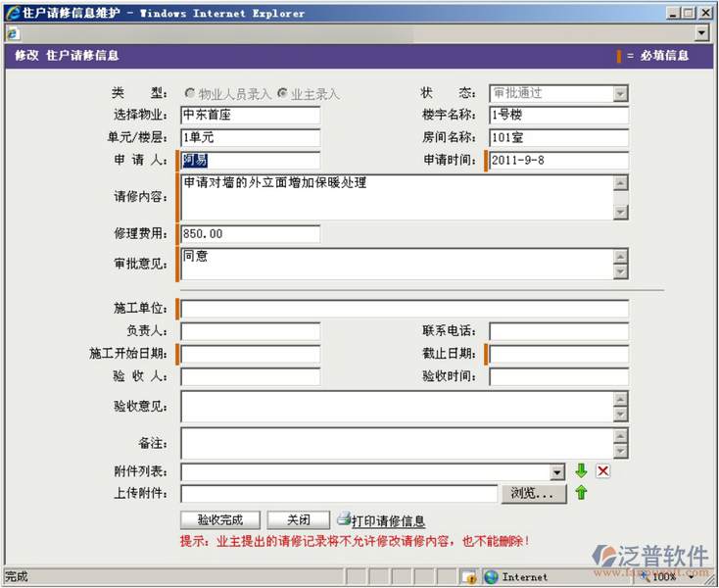
Task: Click the security shield icon in status bar
Action: click(468, 577)
